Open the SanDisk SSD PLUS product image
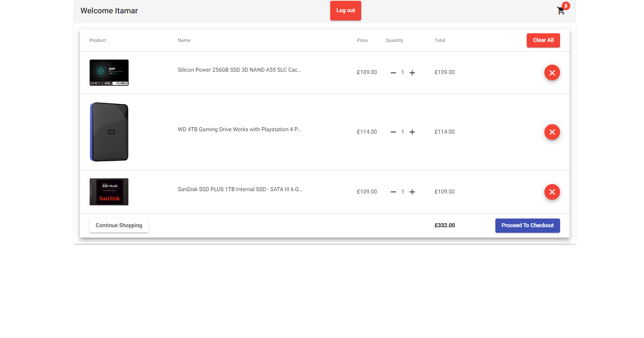 coord(109,192)
